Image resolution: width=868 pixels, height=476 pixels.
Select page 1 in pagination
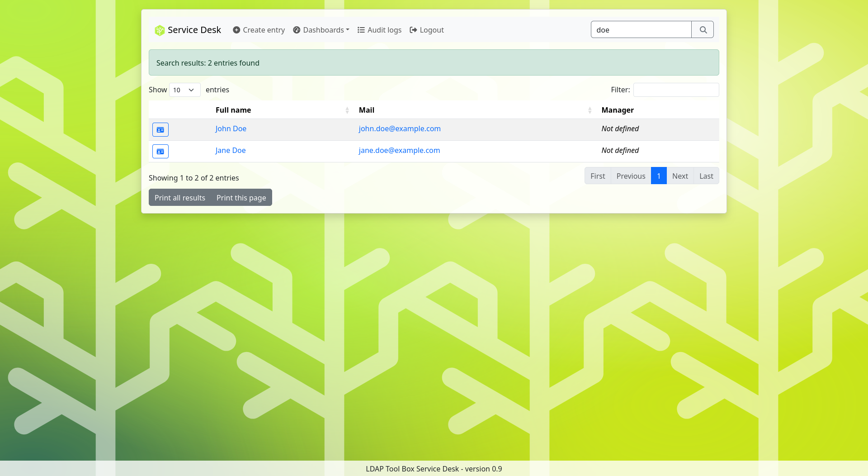pos(659,176)
